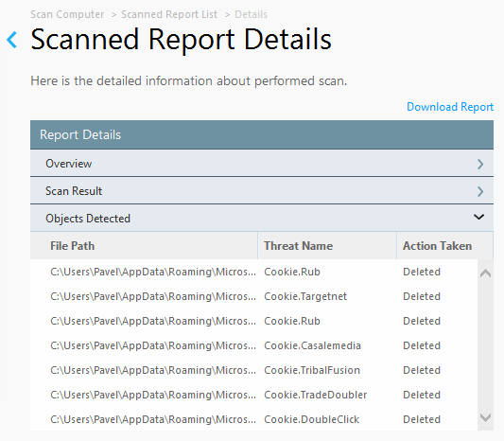504x441 pixels.
Task: Sort by Action Taken column header
Action: (444, 246)
